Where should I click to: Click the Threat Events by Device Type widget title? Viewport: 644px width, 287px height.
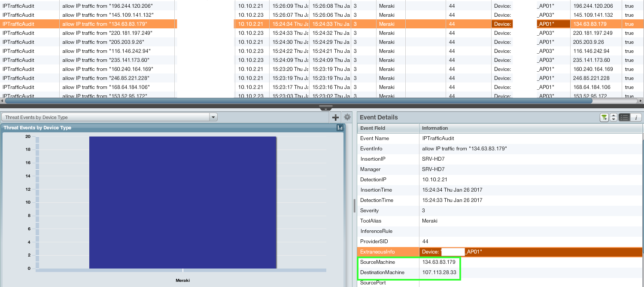(37, 128)
